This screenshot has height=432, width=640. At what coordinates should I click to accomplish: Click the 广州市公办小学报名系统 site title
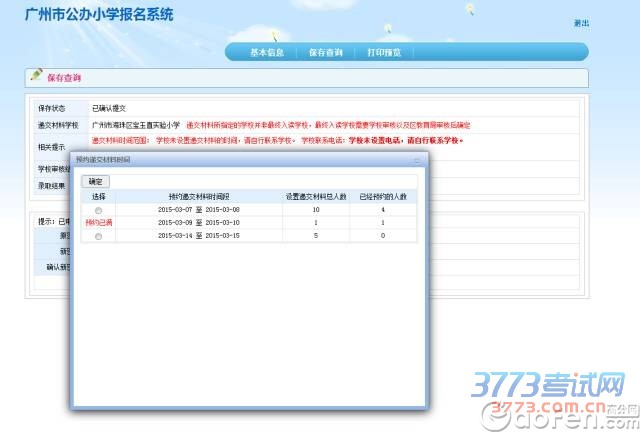[98, 15]
